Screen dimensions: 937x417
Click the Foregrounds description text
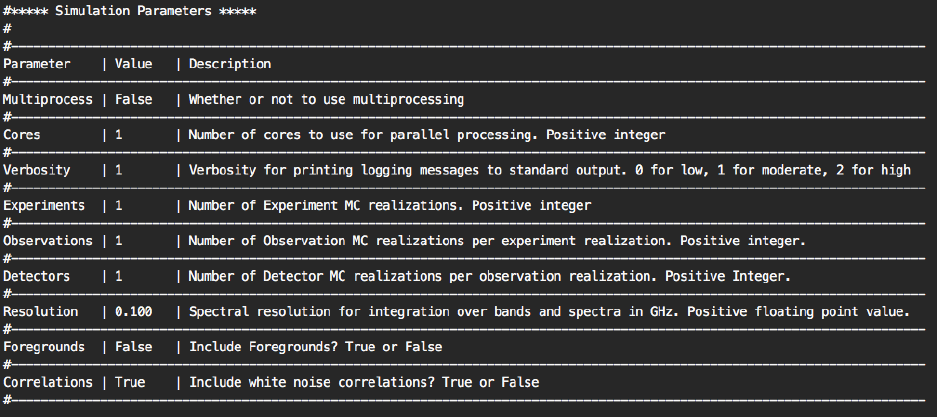coord(315,347)
